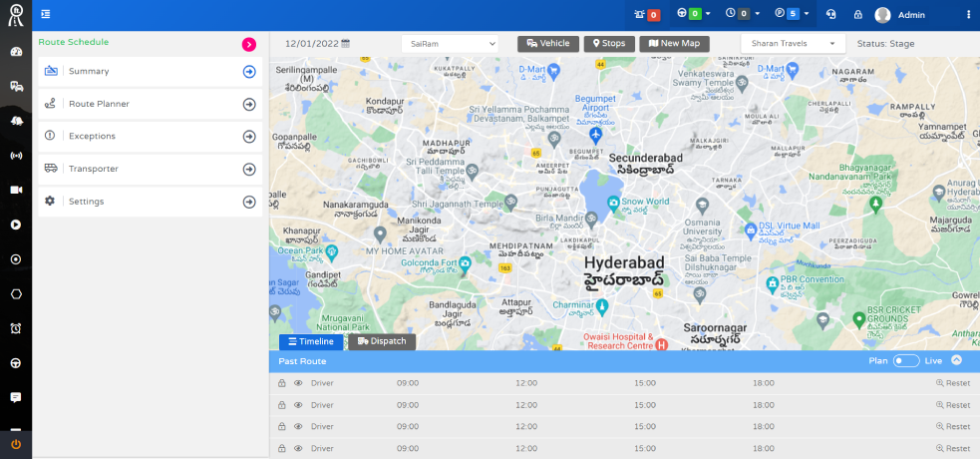Viewport: 980px width, 459px height.
Task: Open the Settings menu item
Action: click(x=150, y=202)
